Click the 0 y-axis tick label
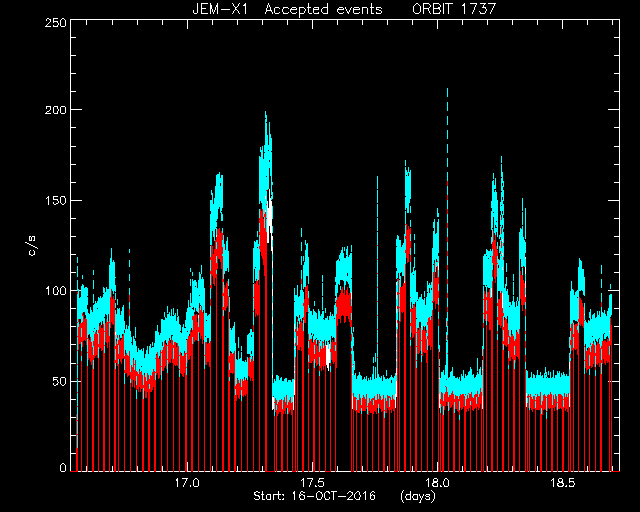The image size is (640, 512). point(63,467)
